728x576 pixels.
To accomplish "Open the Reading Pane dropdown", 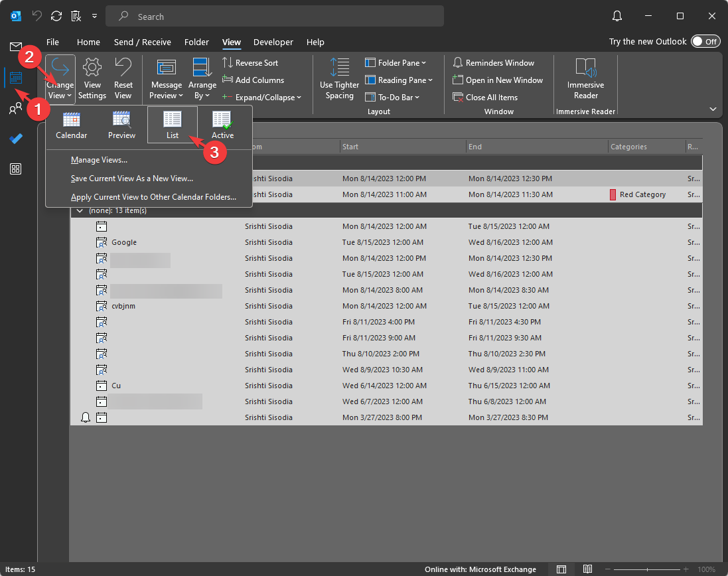I will pyautogui.click(x=400, y=80).
